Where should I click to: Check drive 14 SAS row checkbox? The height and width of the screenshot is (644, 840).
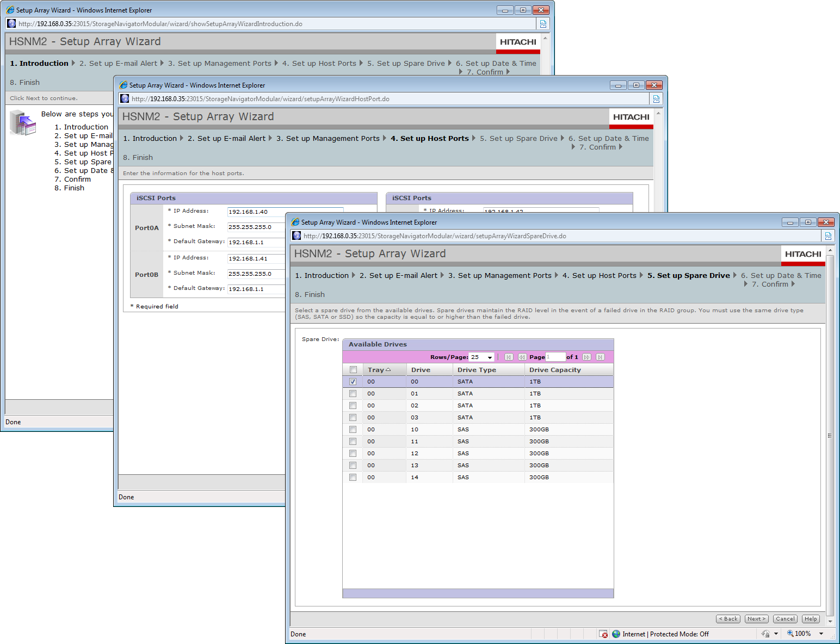click(353, 478)
